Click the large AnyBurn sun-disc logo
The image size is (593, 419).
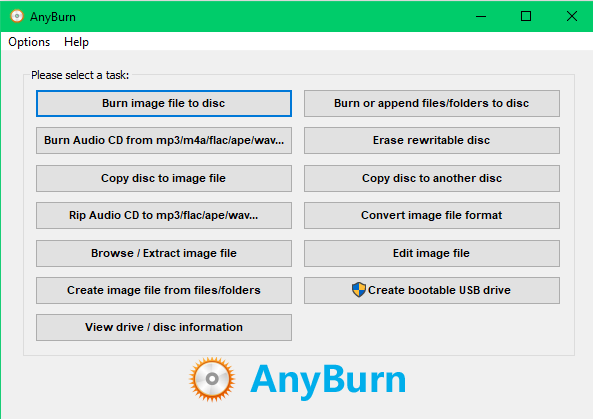pyautogui.click(x=212, y=379)
